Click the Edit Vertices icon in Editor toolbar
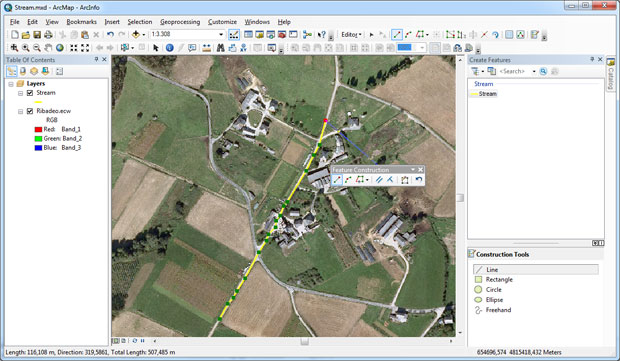 coord(450,35)
